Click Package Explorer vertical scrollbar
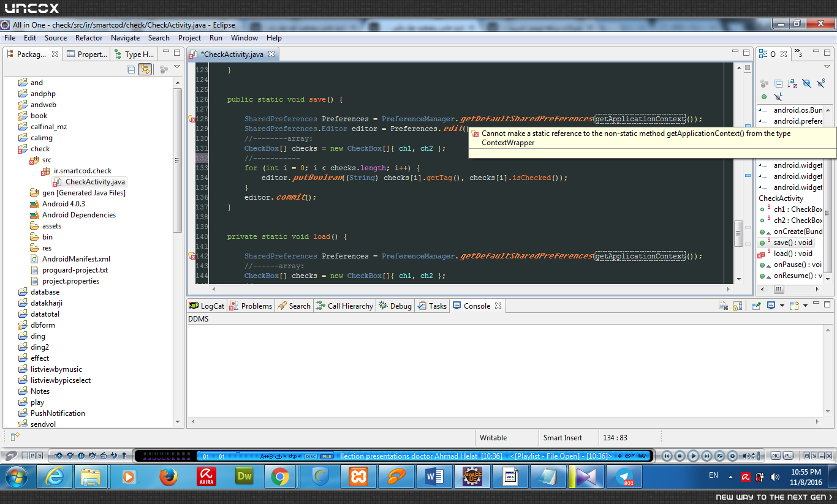Image resolution: width=837 pixels, height=504 pixels. click(177, 160)
